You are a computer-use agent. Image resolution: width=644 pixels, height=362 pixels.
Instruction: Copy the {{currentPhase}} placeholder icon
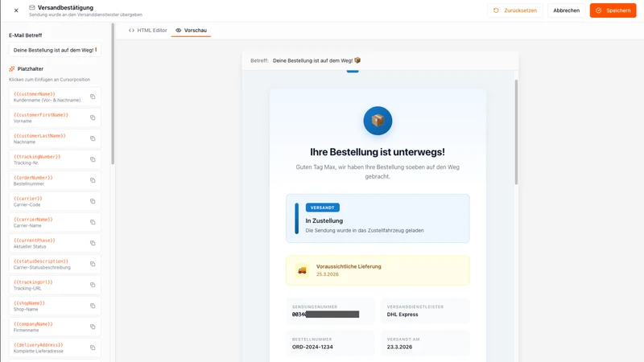point(93,244)
